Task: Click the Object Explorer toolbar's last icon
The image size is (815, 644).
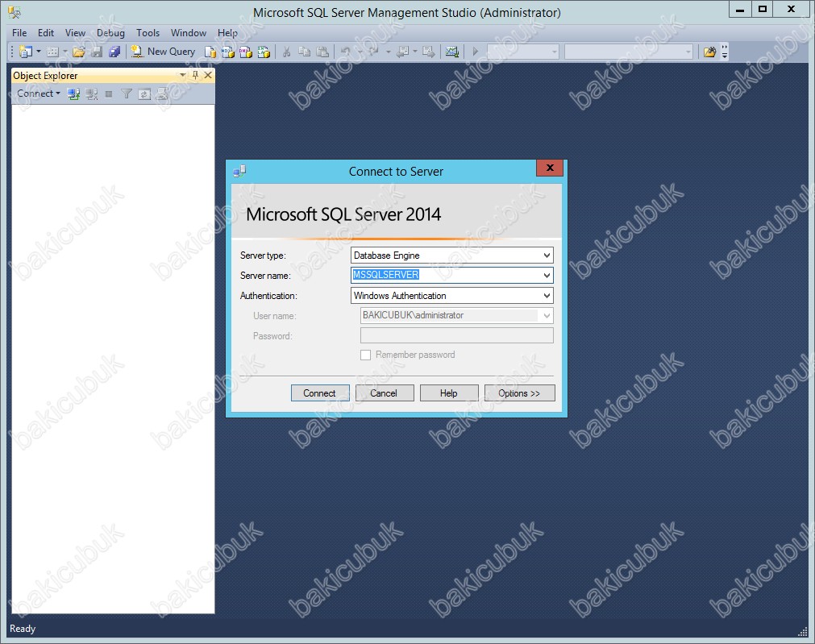Action: (x=162, y=94)
